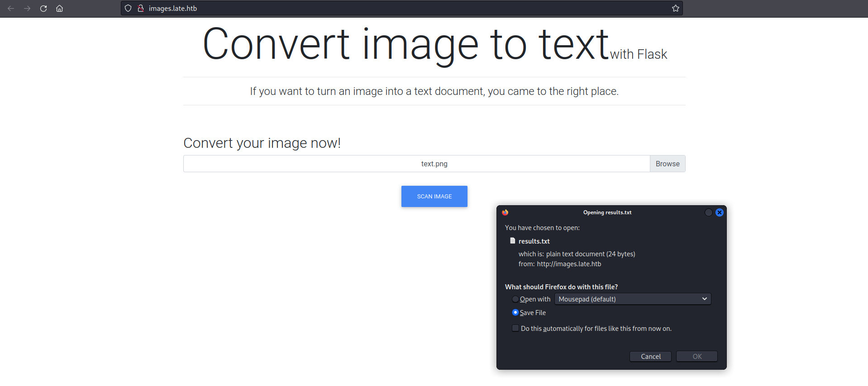Click the Firefox icon in dialog title

point(505,212)
